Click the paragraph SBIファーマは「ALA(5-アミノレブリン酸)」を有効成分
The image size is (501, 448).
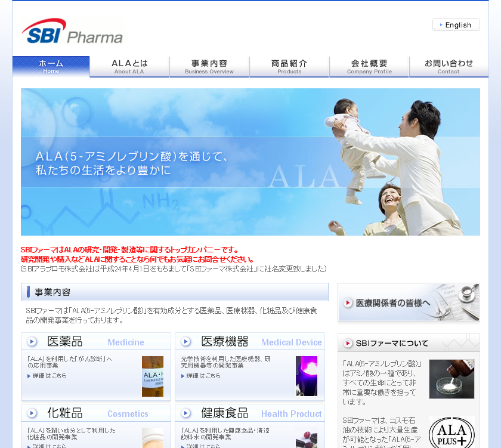coord(171,316)
